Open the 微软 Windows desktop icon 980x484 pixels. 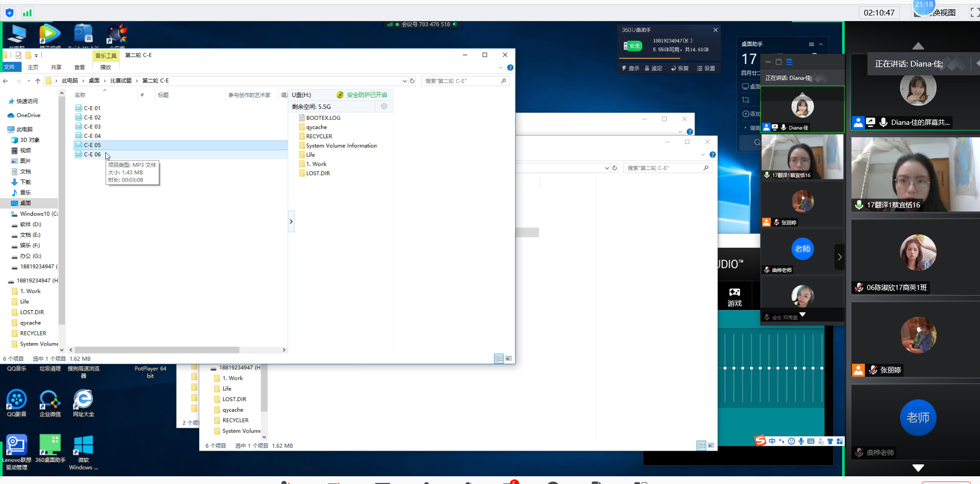83,452
